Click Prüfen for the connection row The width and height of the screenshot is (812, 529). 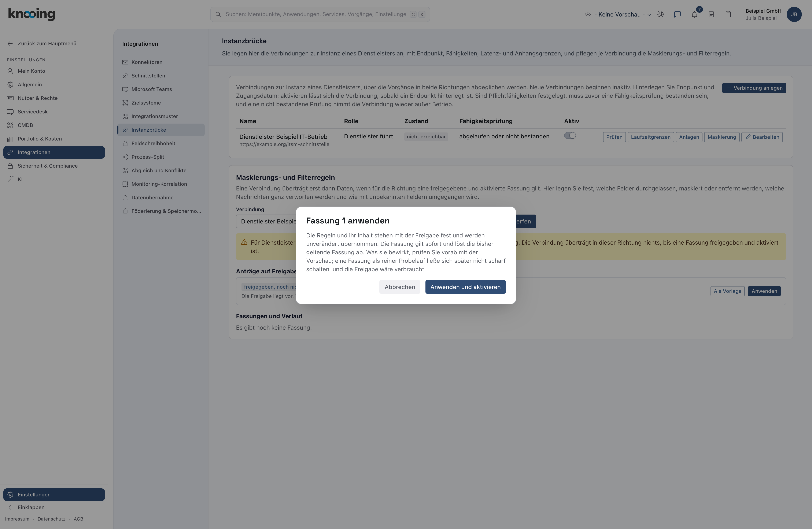tap(614, 137)
